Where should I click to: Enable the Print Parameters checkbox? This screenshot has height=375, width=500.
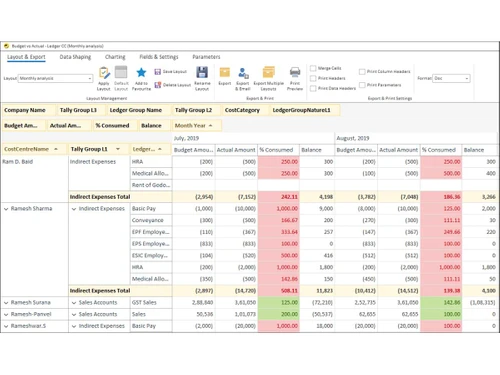point(362,85)
